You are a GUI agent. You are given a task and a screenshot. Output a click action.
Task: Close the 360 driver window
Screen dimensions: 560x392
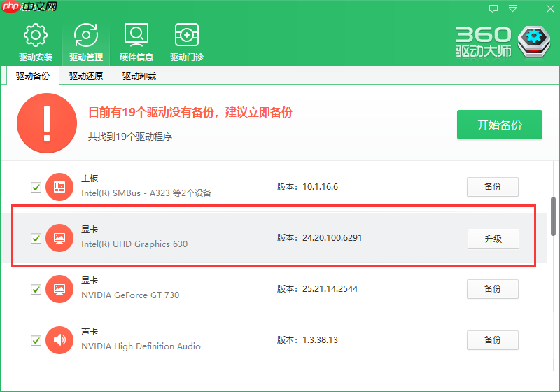point(550,8)
